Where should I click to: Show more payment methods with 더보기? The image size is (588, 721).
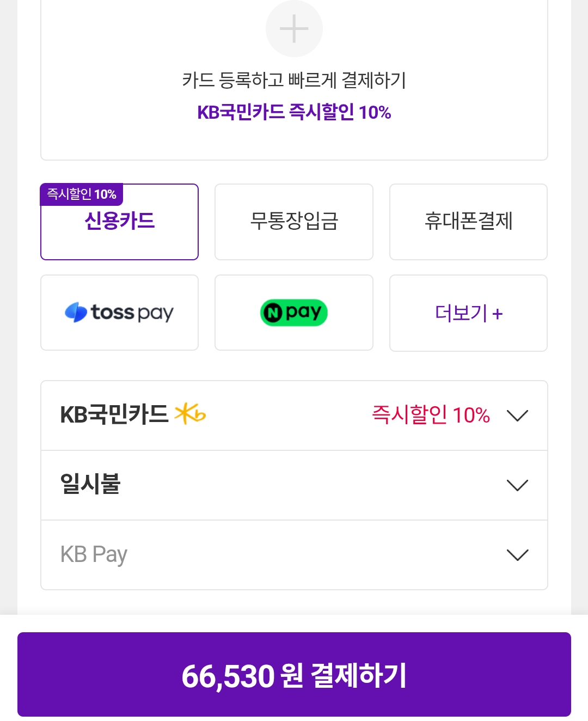(461, 313)
